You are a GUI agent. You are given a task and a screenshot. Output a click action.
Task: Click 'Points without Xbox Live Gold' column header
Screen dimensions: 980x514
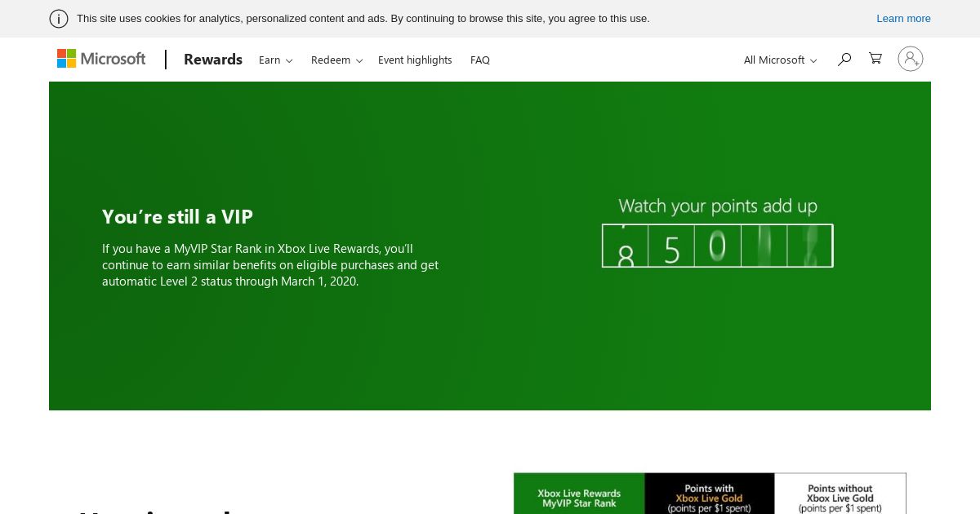click(840, 498)
